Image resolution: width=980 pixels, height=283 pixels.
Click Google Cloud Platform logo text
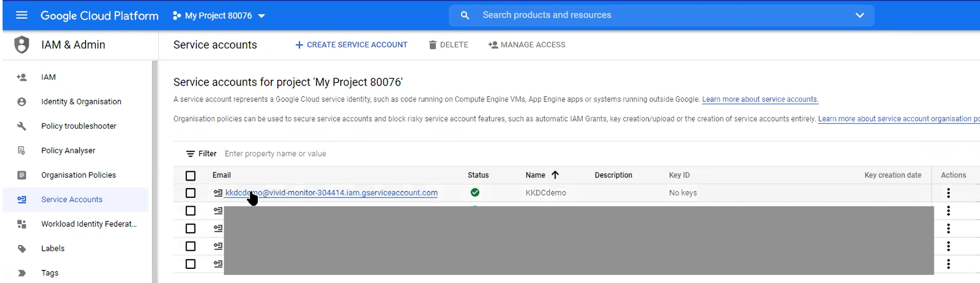99,16
